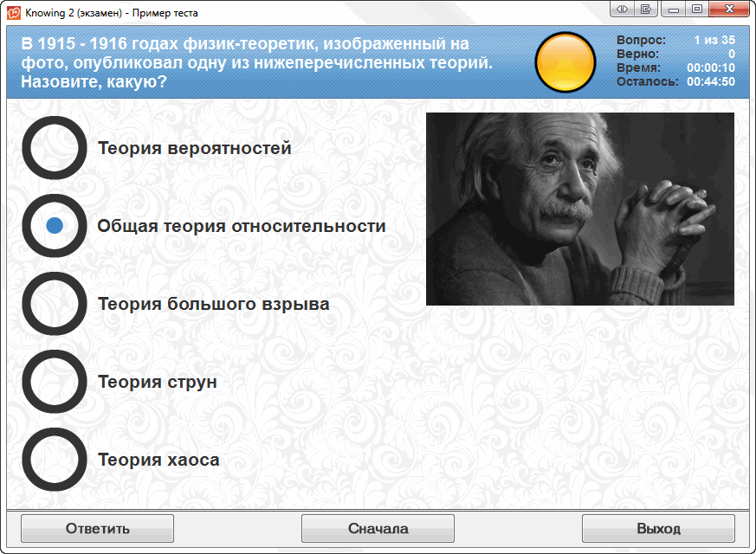Minimize the Knowing 2 window
756x554 pixels.
[674, 9]
